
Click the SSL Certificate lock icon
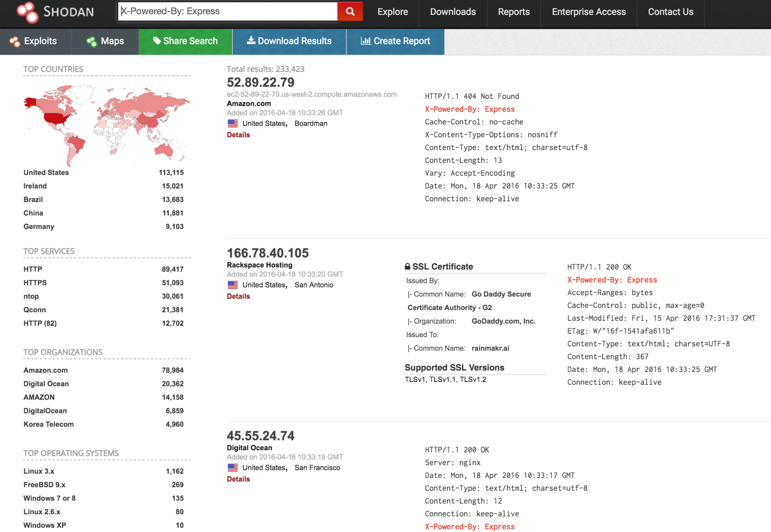pos(407,266)
